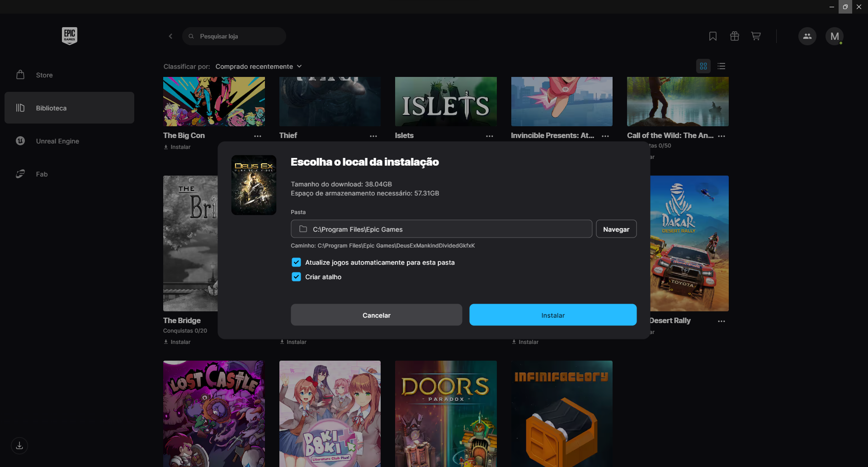The height and width of the screenshot is (467, 868).
Task: Click the Biblioteca library icon
Action: (x=20, y=108)
